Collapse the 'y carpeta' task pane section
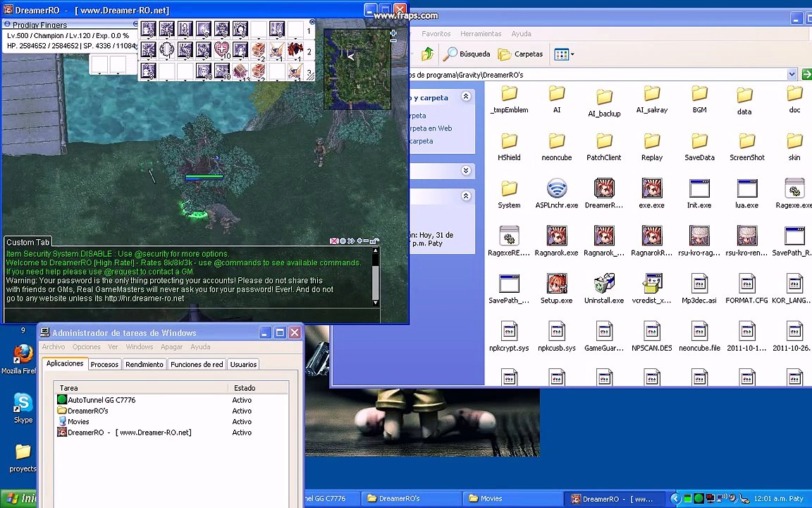Image resolution: width=812 pixels, height=508 pixels. tap(466, 97)
